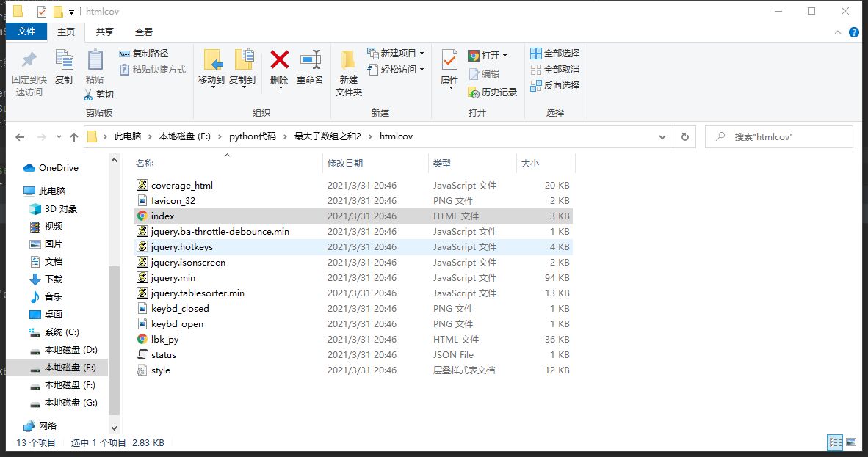The image size is (868, 457).
Task: Click the Back navigation arrow
Action: click(x=20, y=136)
